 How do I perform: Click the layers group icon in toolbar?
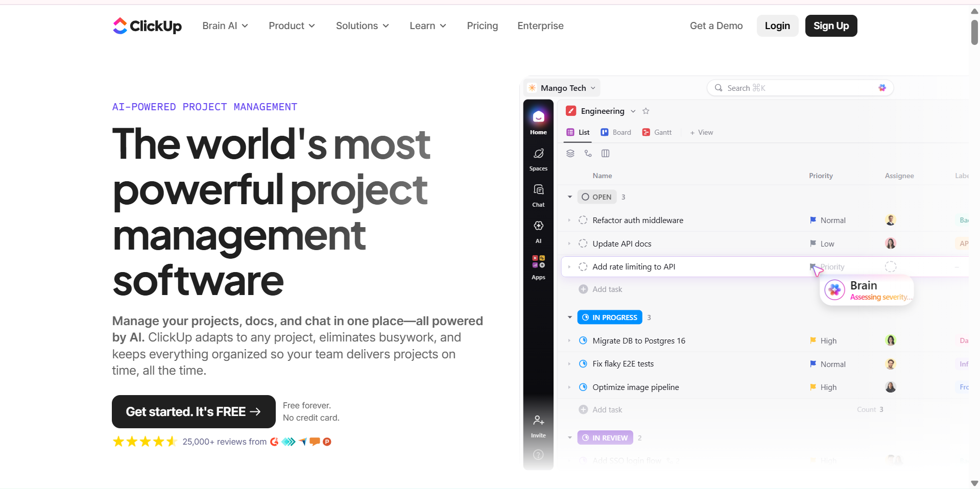(x=570, y=154)
